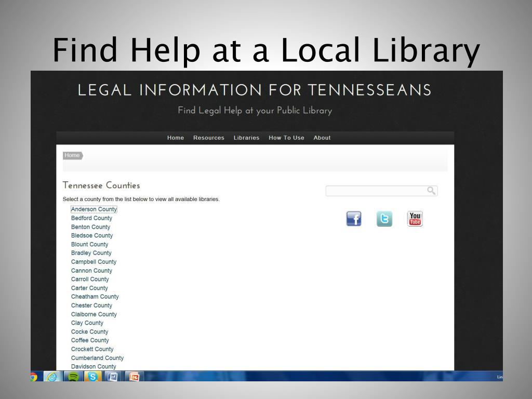Select Cannon County link
Screen dimensions: 532x399
(x=91, y=271)
